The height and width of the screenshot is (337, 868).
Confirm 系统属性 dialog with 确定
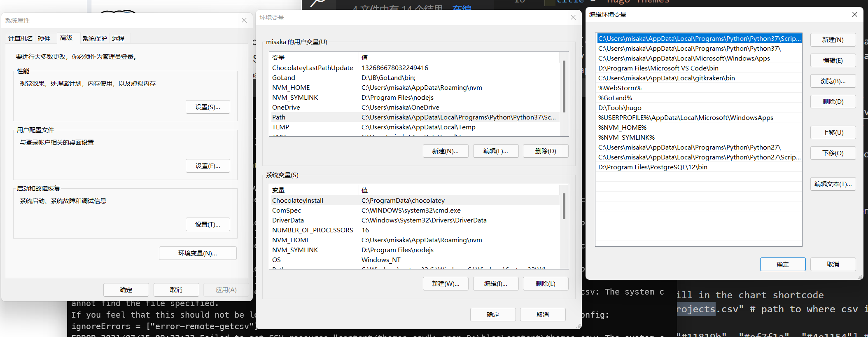tap(126, 290)
